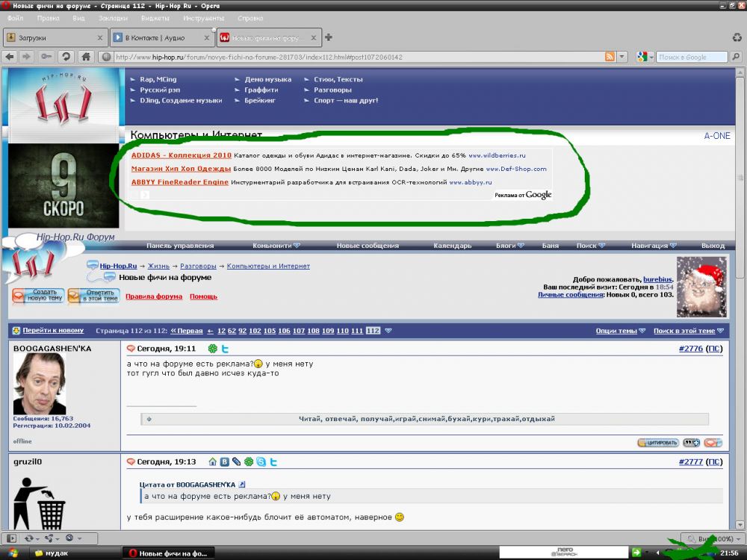The height and width of the screenshot is (560, 747).
Task: Click the view-quoted-post arrow after BOOGAGASHEN'KA citation
Action: pos(242,485)
